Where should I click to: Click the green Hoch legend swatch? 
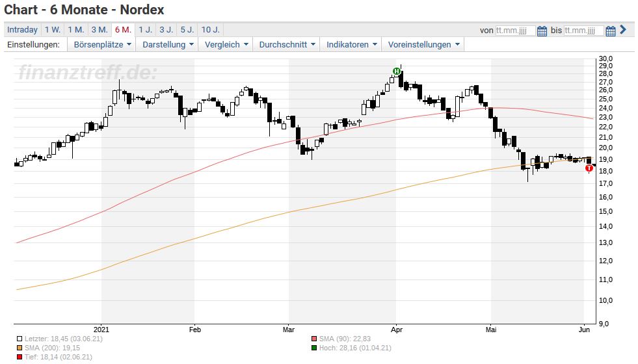pyautogui.click(x=313, y=348)
